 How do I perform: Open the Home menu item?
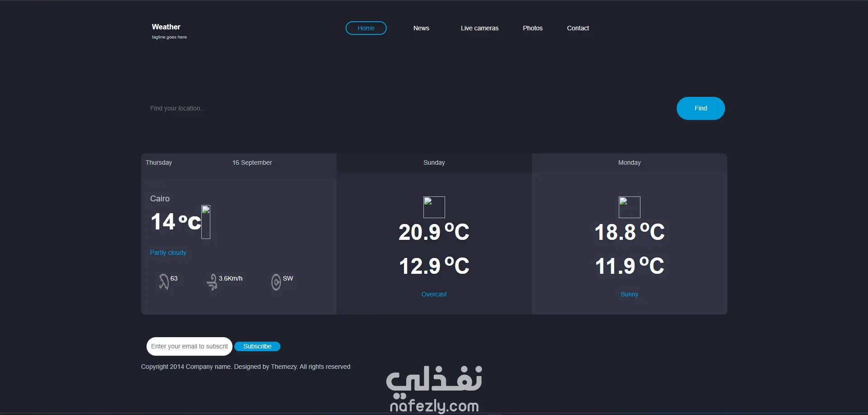pyautogui.click(x=366, y=28)
